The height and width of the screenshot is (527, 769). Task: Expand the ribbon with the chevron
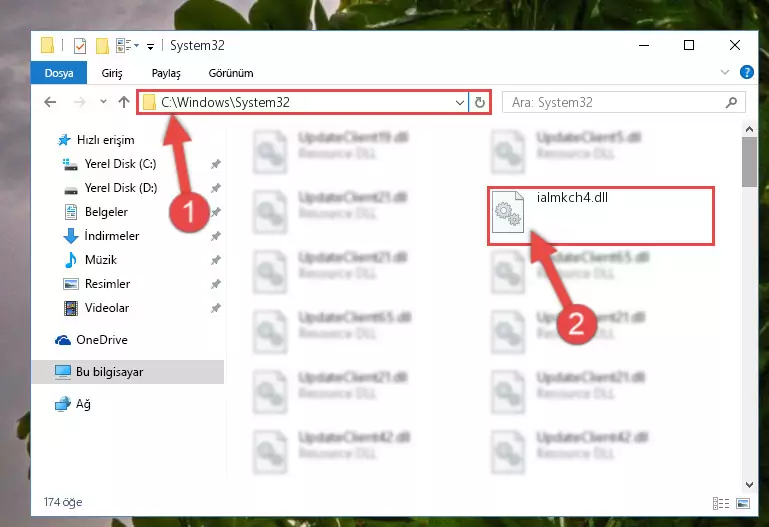(724, 73)
